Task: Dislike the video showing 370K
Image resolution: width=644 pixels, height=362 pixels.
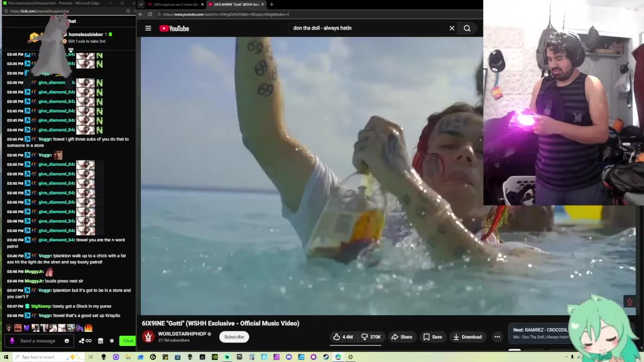Action: pos(371,337)
